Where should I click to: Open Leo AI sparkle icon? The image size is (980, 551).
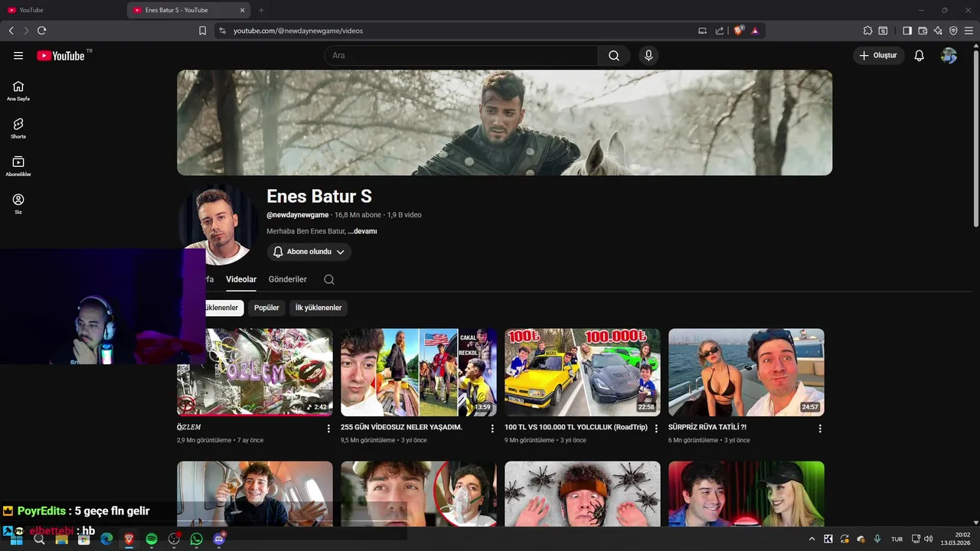938,31
